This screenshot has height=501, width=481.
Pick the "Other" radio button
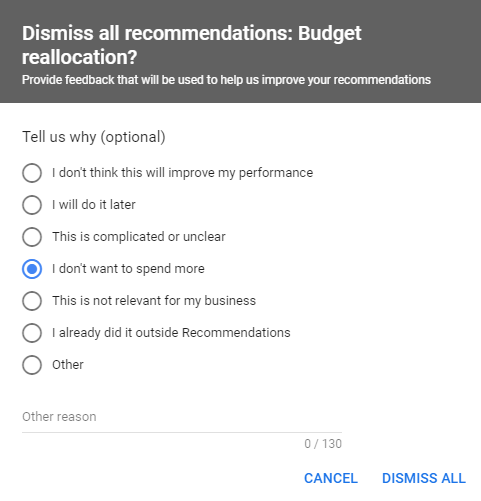[x=32, y=365]
